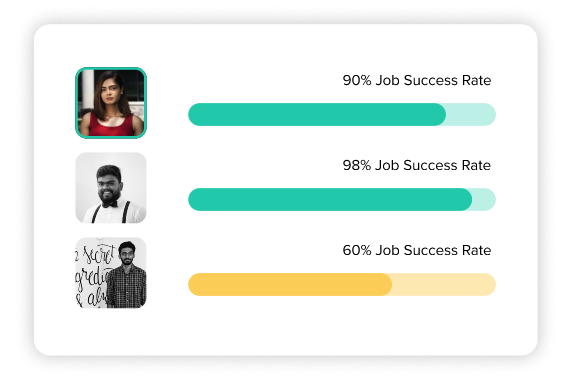The height and width of the screenshot is (387, 576).
Task: Click the pale green unfilled tip of the 98% bar
Action: tap(485, 199)
